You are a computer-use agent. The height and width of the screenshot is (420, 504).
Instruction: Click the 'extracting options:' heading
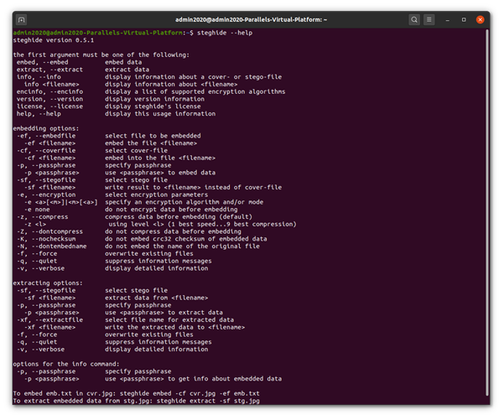click(48, 283)
